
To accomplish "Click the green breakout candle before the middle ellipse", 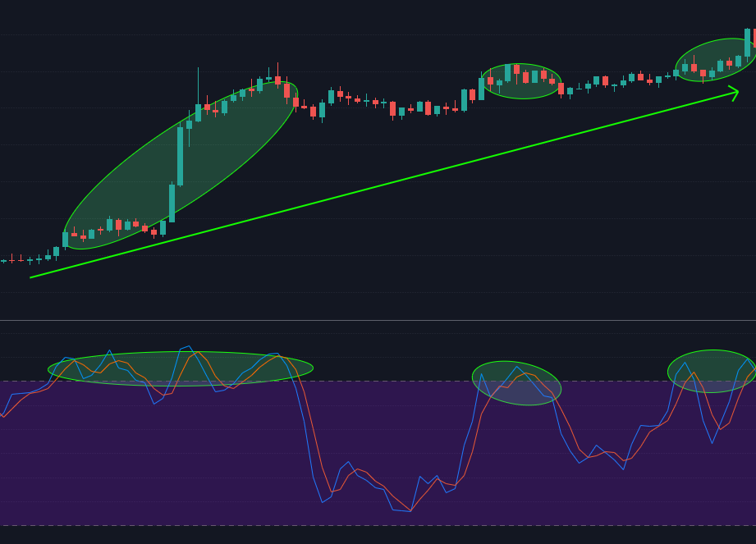I will pos(464,100).
